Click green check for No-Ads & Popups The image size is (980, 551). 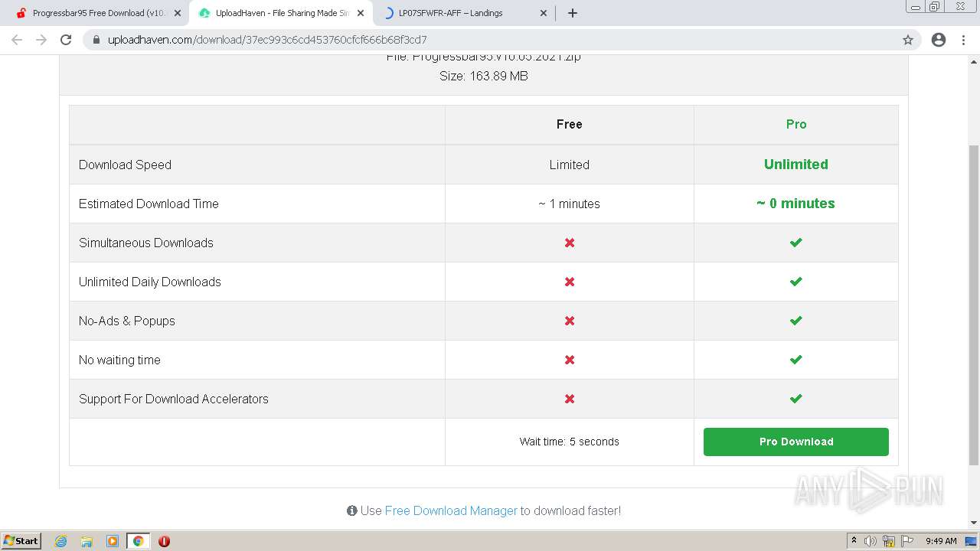pos(796,321)
